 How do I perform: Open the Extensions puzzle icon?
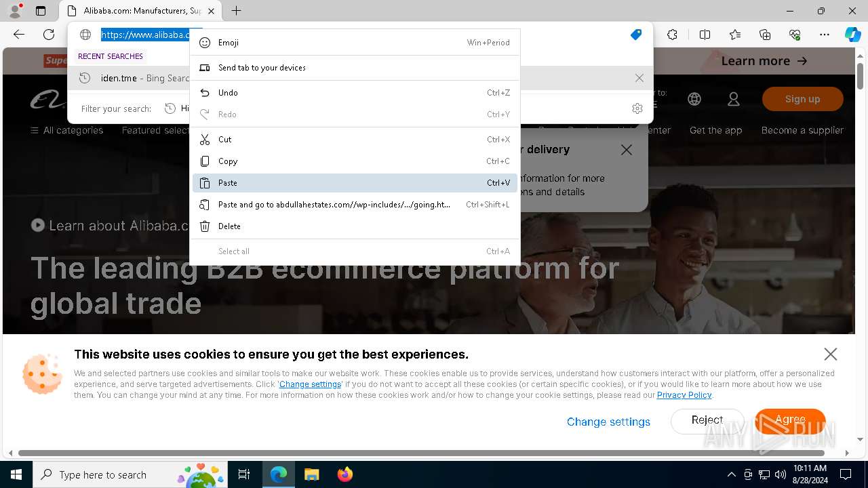click(672, 35)
